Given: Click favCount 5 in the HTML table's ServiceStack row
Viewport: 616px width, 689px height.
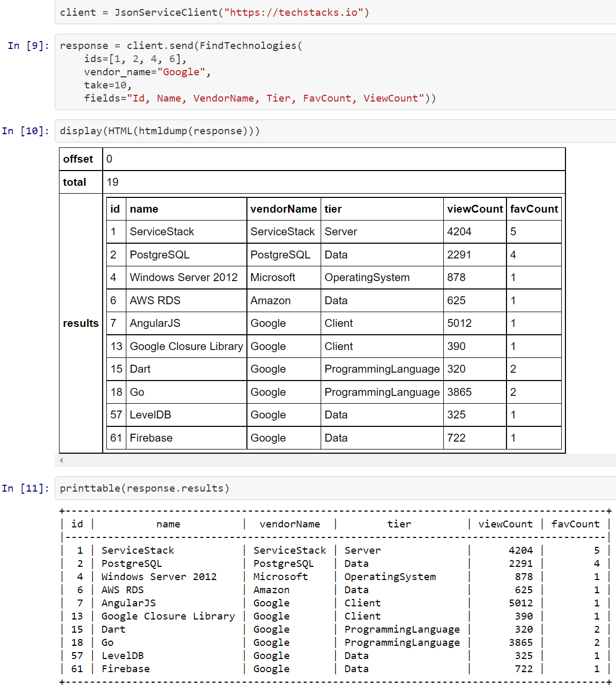Looking at the screenshot, I should point(513,232).
